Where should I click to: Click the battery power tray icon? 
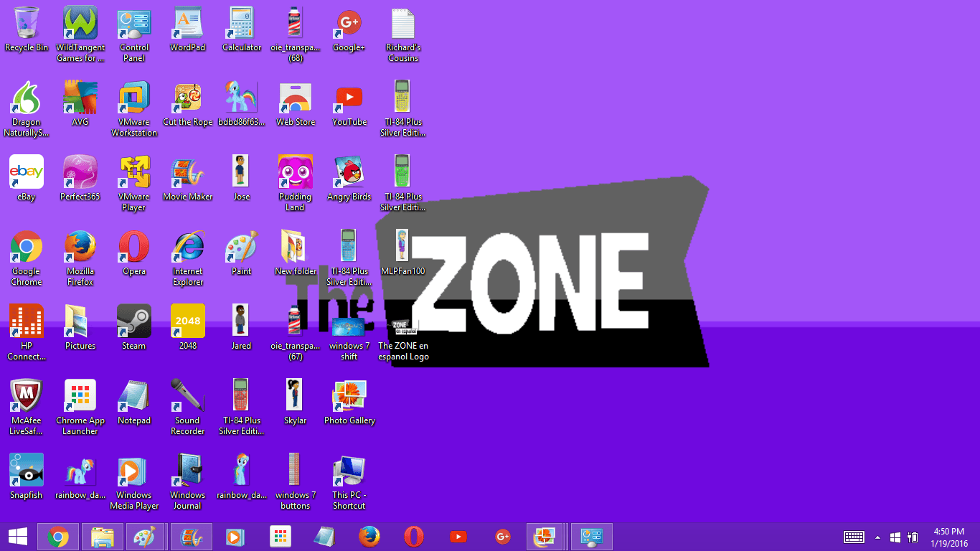(x=913, y=537)
